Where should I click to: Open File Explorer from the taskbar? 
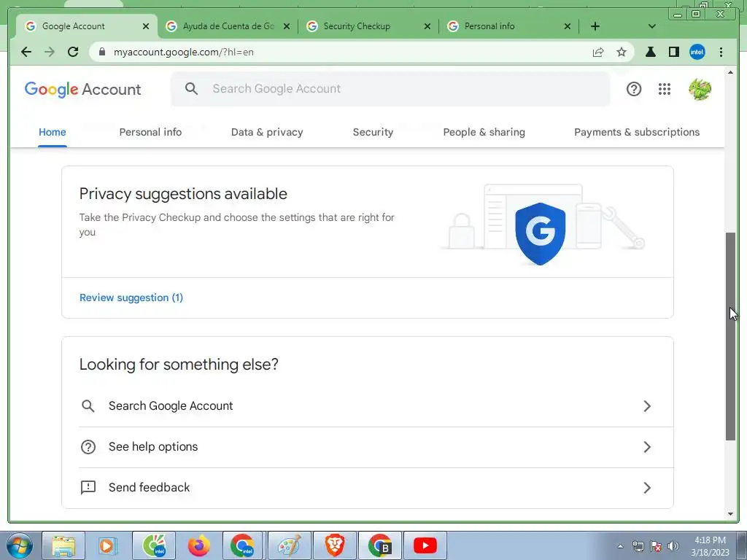tap(64, 545)
